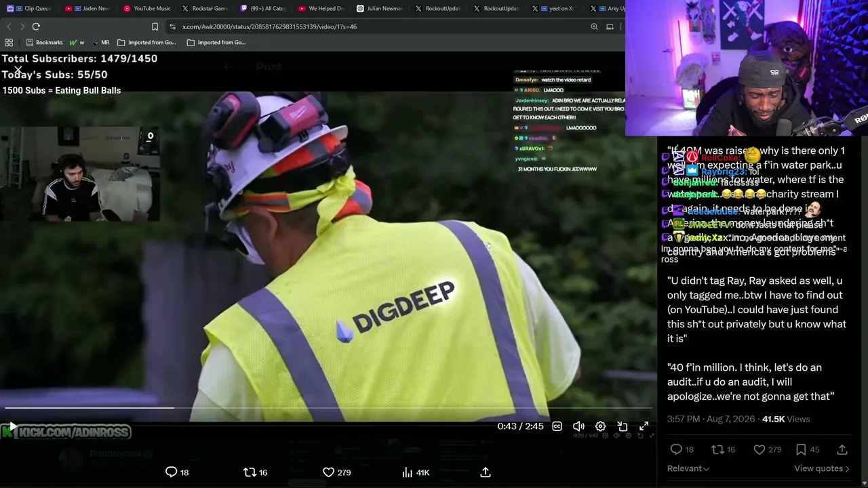The image size is (868, 488).
Task: Click the Total Subscribers 1479/1450 overlay text
Action: [x=79, y=59]
